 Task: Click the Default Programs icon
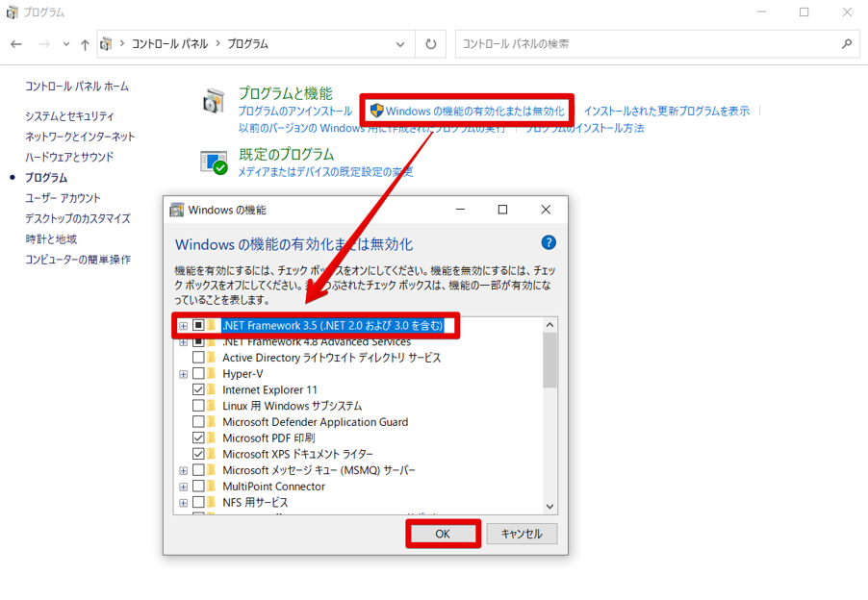click(214, 162)
